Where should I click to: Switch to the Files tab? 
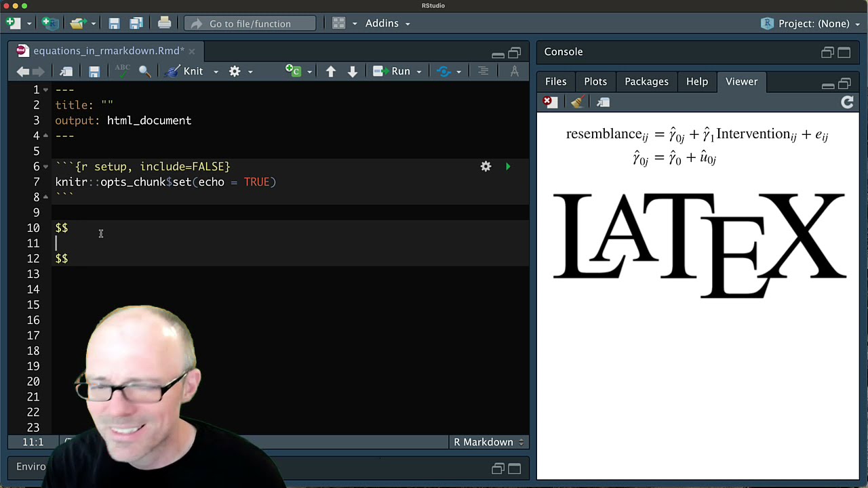tap(555, 81)
